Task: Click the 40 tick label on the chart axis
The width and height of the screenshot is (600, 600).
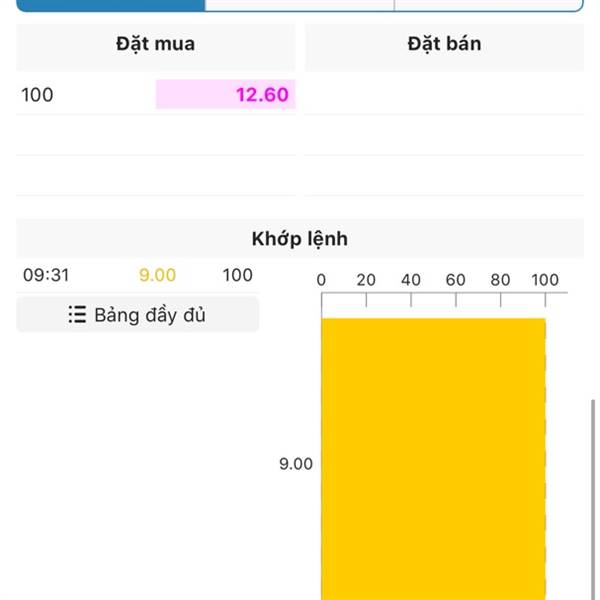Action: tap(411, 280)
